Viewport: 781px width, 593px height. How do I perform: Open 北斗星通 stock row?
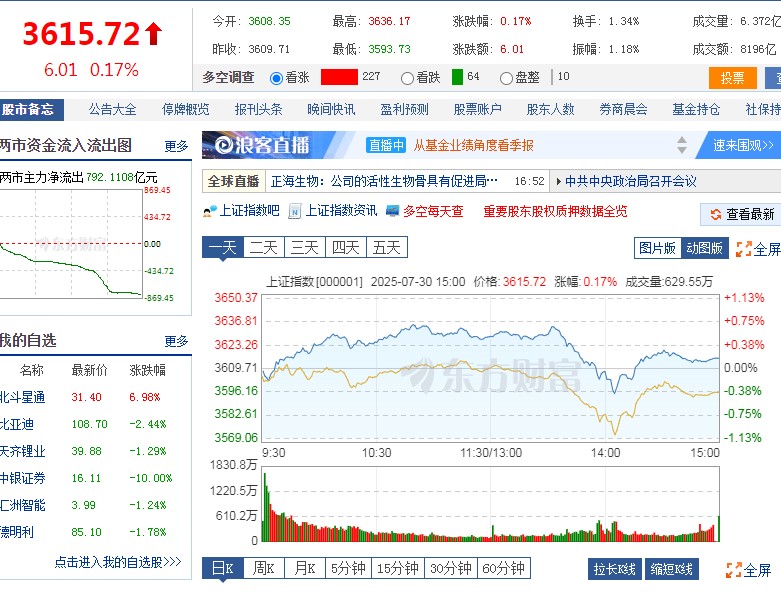[x=95, y=397]
